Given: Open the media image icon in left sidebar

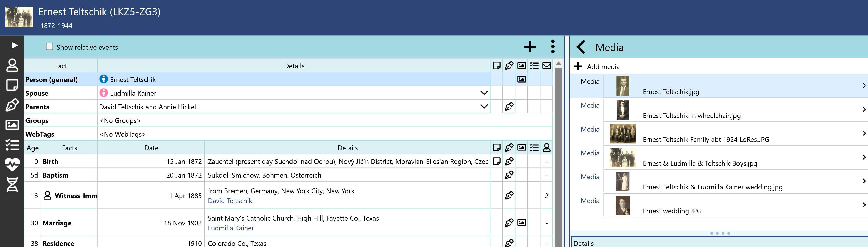Looking at the screenshot, I should pos(12,125).
